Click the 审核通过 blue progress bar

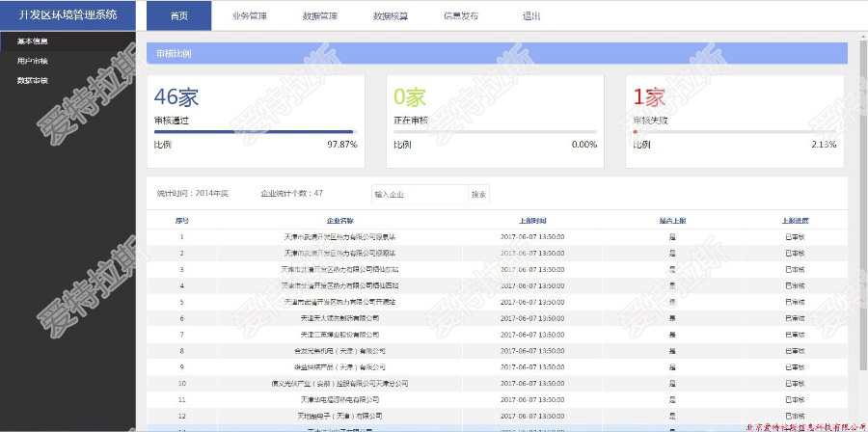point(255,131)
